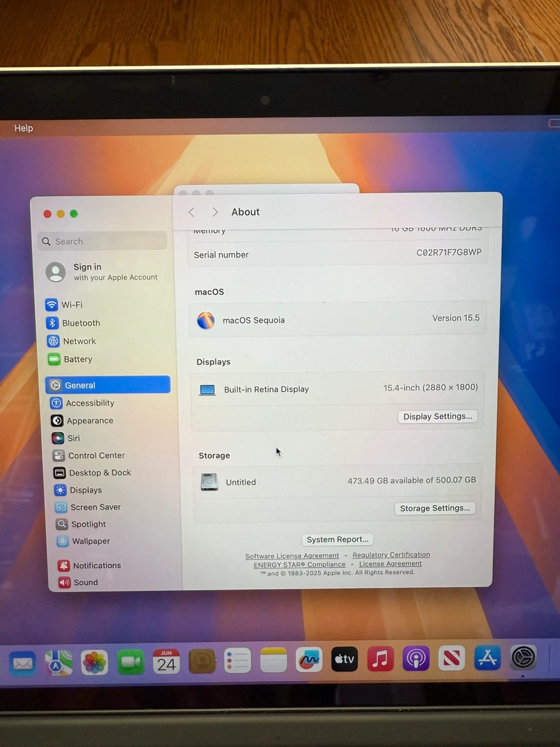Open the License Agreement link
This screenshot has width=560, height=747.
pos(390,564)
